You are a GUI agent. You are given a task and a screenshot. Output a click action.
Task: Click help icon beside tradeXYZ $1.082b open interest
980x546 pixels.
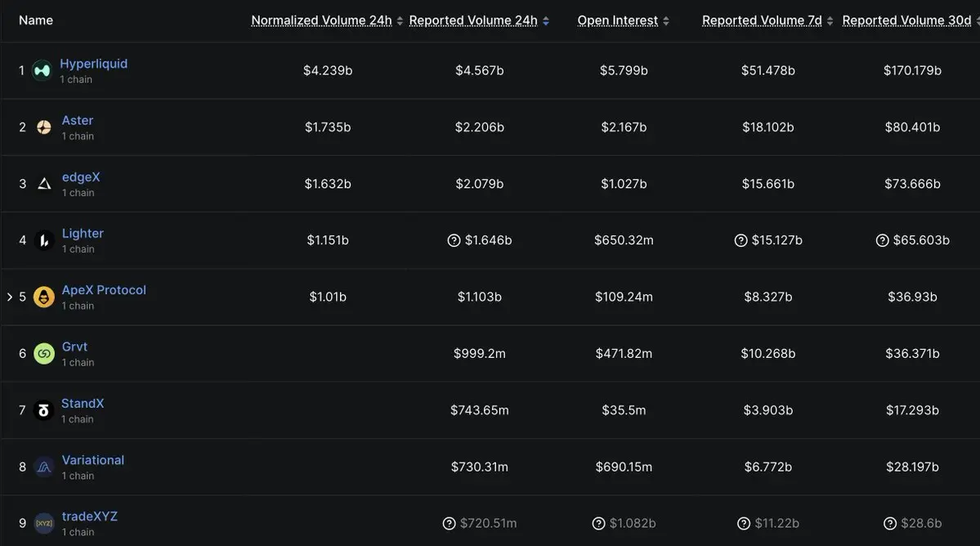pos(598,523)
